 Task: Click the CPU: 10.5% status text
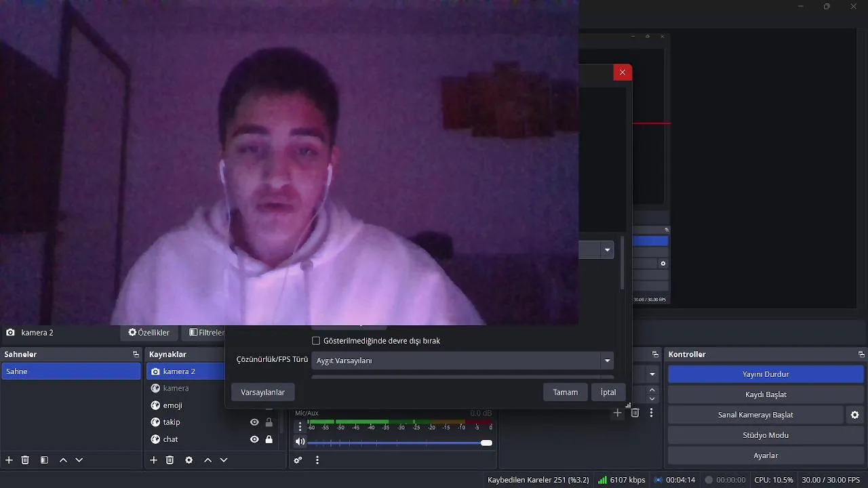pos(774,480)
